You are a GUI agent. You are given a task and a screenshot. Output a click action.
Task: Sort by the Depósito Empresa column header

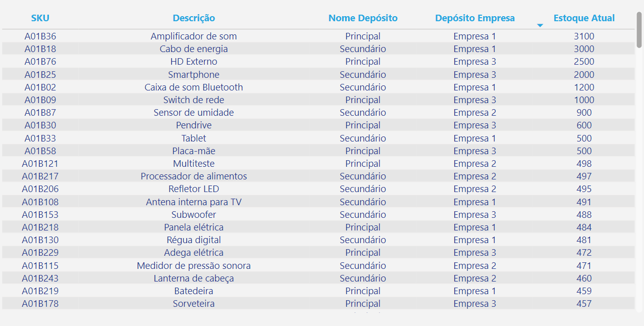tap(475, 18)
